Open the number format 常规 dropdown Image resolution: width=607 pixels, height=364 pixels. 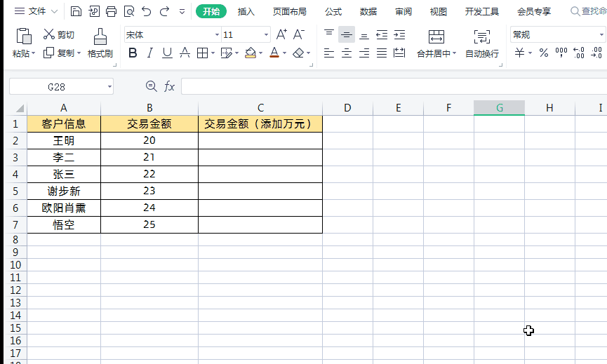pos(601,35)
